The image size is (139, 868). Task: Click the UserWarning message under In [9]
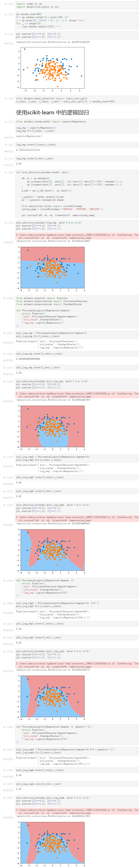point(77,236)
